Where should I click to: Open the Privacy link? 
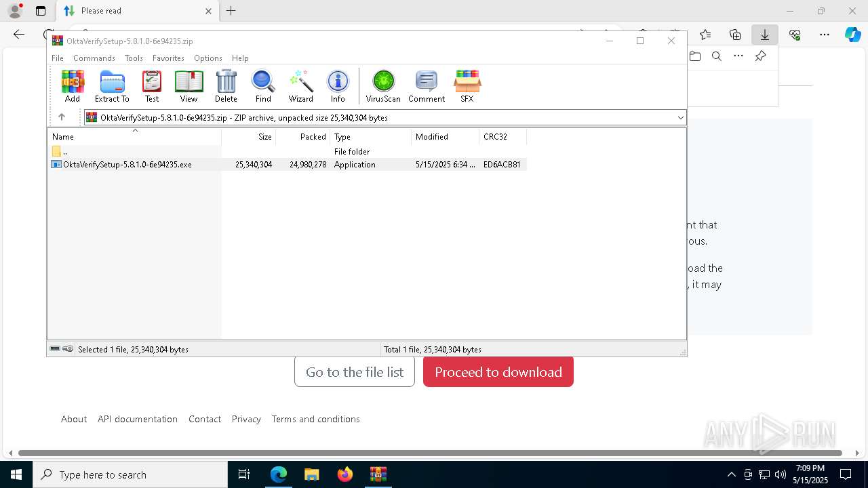tap(246, 419)
